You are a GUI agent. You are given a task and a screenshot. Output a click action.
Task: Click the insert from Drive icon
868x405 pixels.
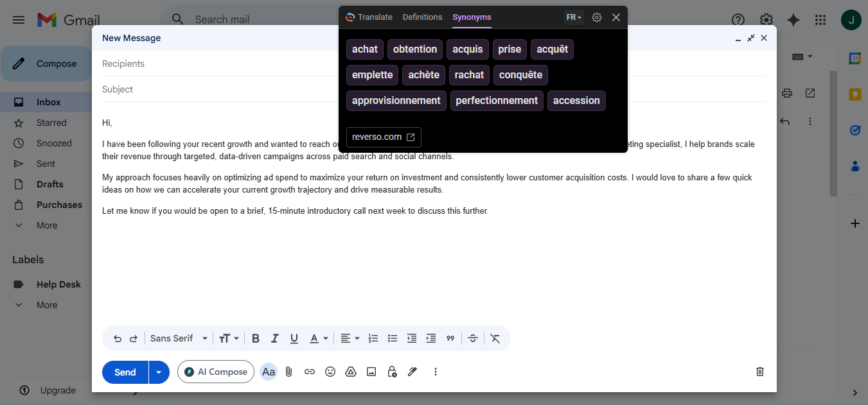tap(351, 372)
